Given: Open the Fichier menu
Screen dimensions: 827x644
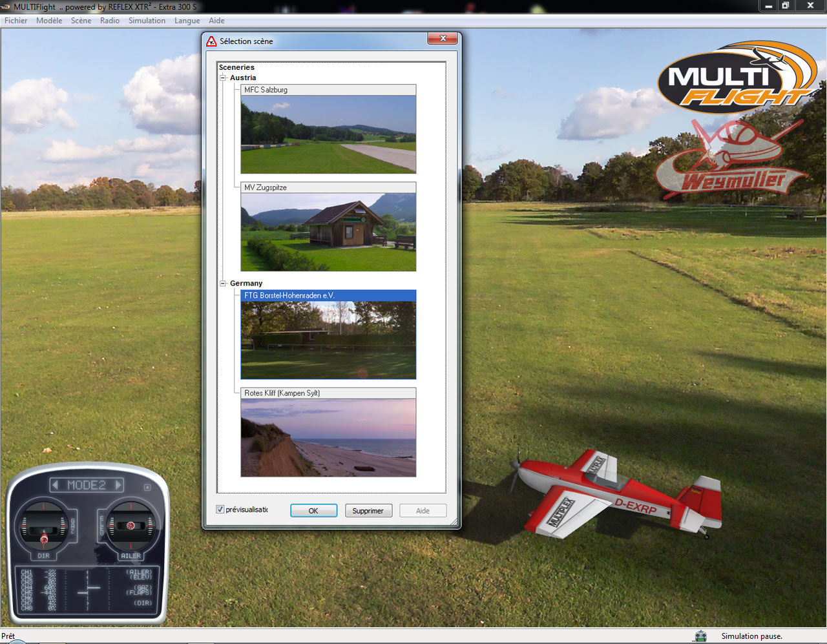Looking at the screenshot, I should coord(16,21).
